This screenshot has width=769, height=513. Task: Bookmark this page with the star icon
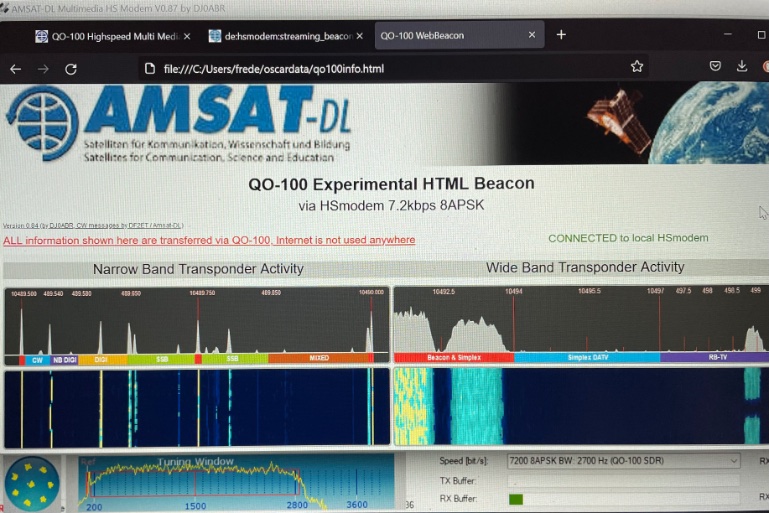(x=637, y=66)
